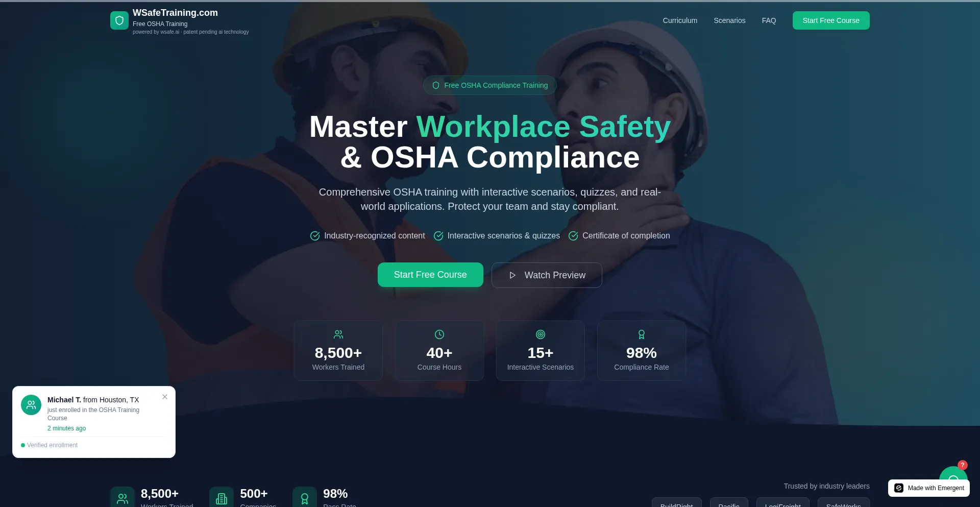Open the green chat bubble widget
The height and width of the screenshot is (507, 980).
(953, 473)
